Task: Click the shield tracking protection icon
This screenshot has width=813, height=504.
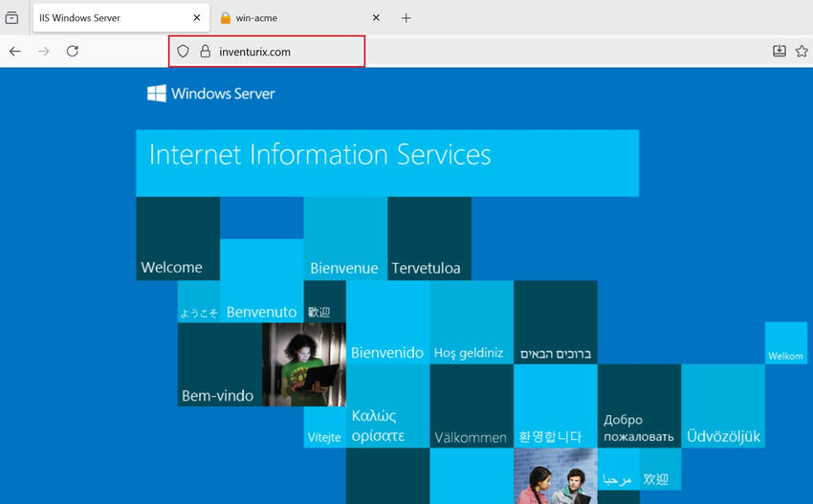Action: click(183, 52)
